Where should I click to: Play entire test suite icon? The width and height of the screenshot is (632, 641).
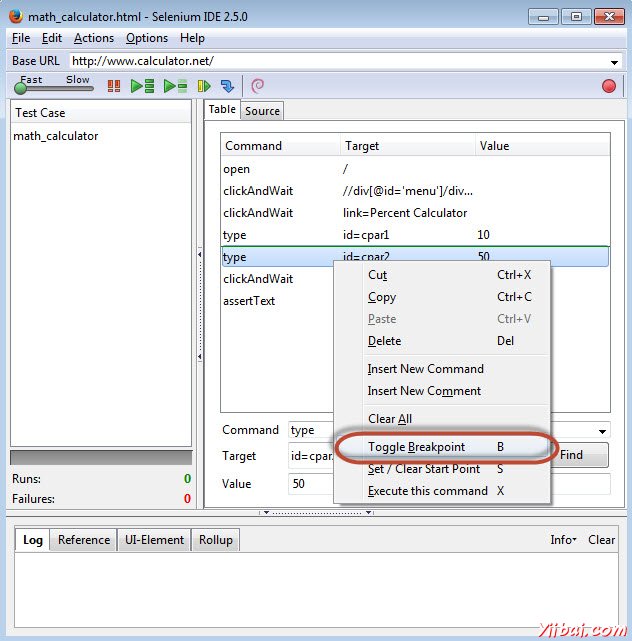click(x=142, y=86)
